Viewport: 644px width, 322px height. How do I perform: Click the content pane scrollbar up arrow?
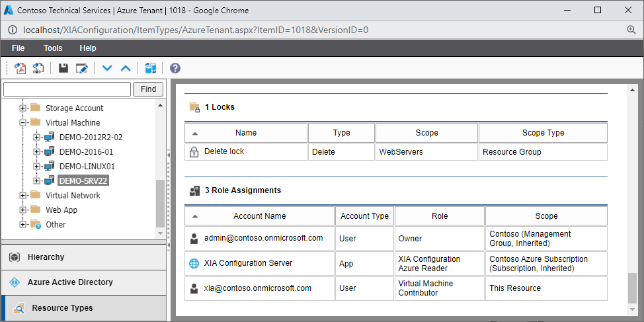point(631,90)
